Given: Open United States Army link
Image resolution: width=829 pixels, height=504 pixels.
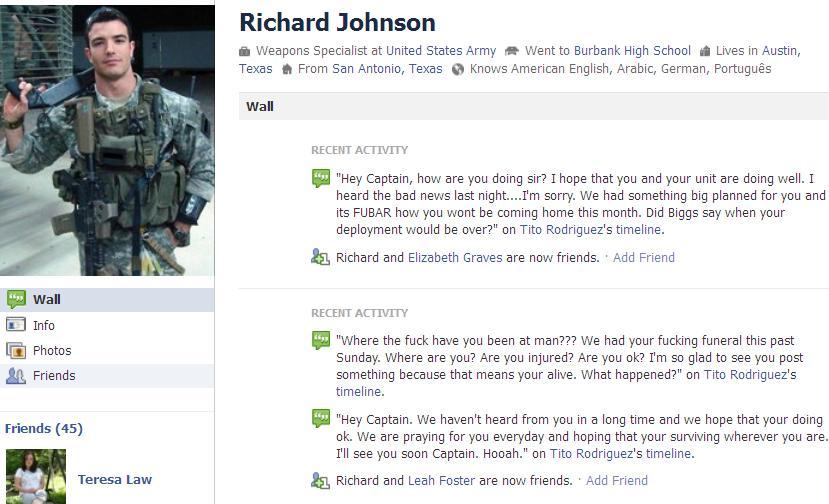Looking at the screenshot, I should 440,51.
